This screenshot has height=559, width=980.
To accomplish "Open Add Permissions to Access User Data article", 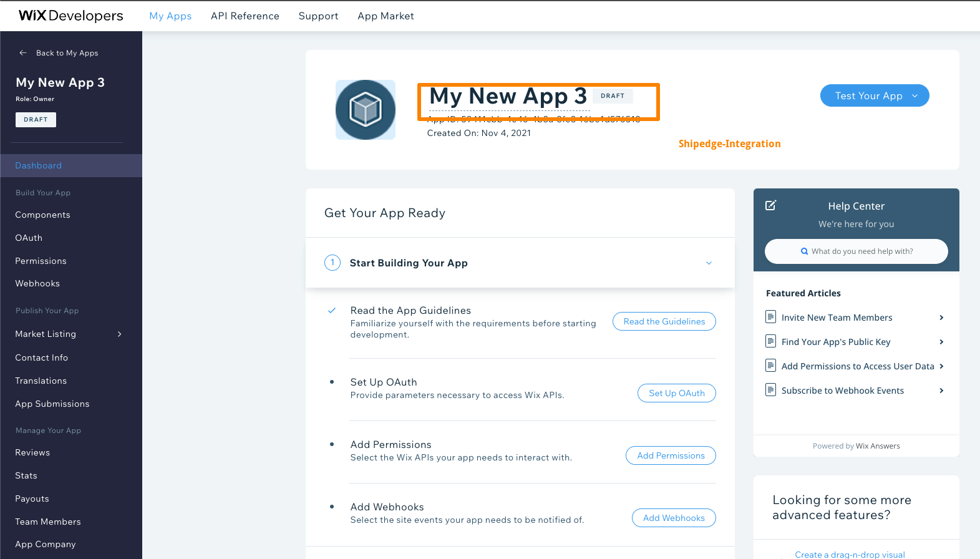I will coord(858,366).
